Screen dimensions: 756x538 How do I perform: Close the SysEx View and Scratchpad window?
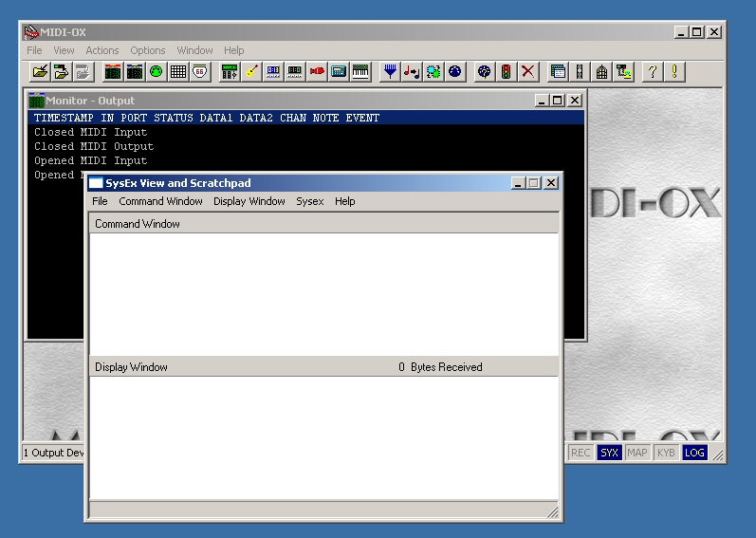550,183
